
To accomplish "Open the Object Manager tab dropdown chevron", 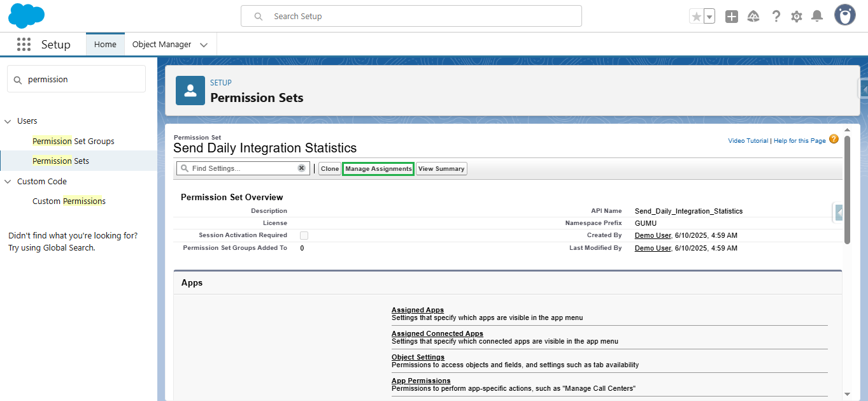I will point(204,45).
